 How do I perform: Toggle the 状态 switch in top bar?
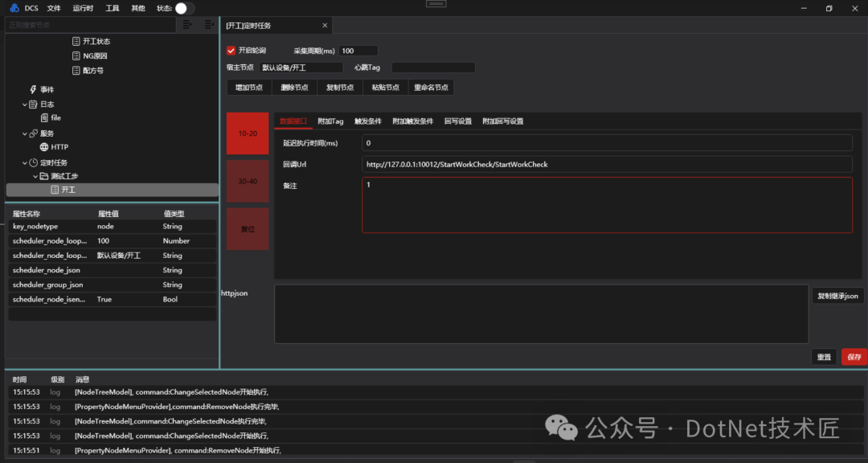184,8
